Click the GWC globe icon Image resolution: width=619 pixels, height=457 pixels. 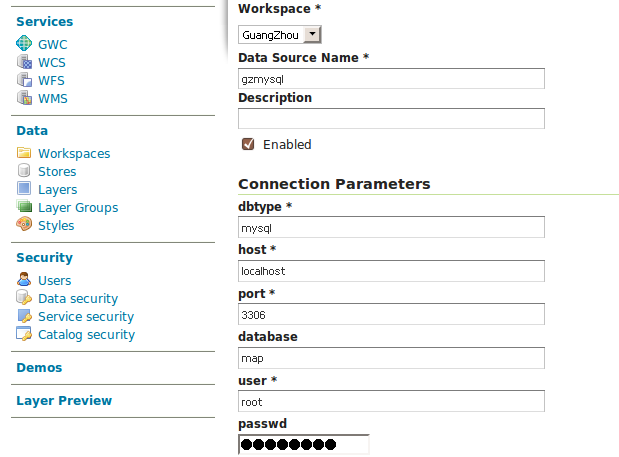[24, 44]
